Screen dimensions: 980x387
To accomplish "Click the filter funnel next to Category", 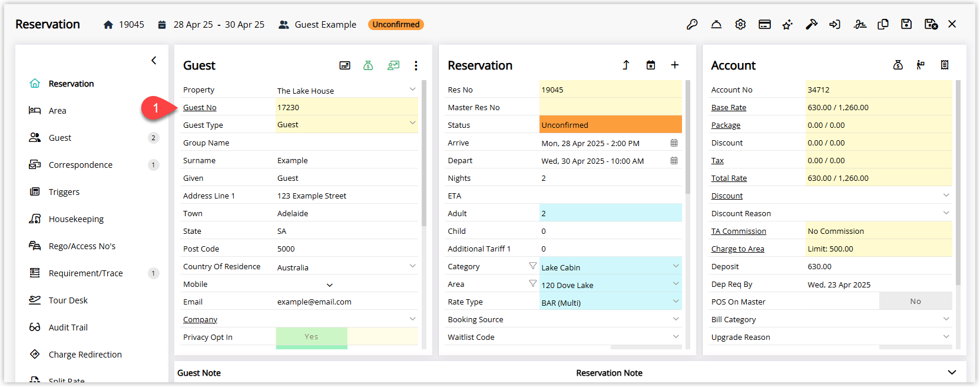I will click(532, 266).
